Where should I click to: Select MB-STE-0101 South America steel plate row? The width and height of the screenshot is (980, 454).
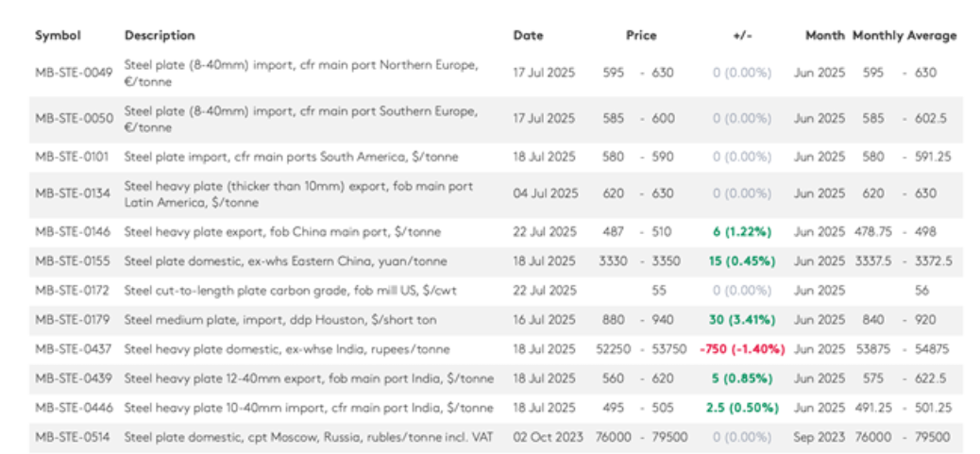[x=496, y=158]
